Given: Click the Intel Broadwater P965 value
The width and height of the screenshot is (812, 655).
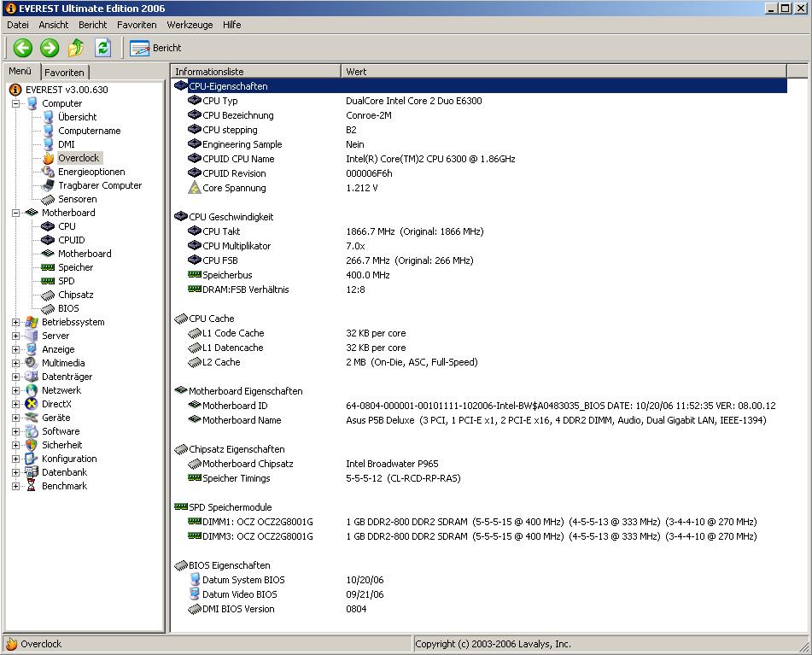Looking at the screenshot, I should (x=392, y=464).
